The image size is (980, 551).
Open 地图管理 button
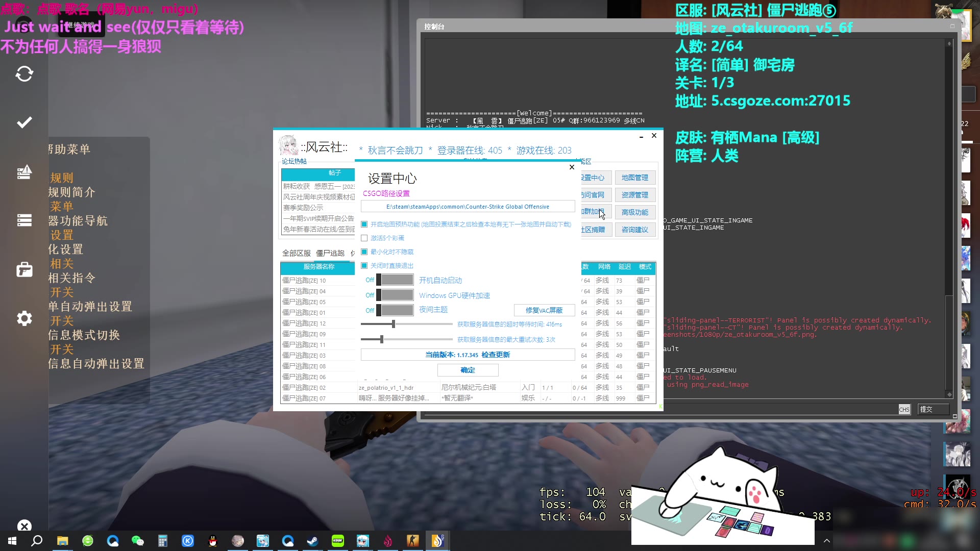(x=635, y=178)
